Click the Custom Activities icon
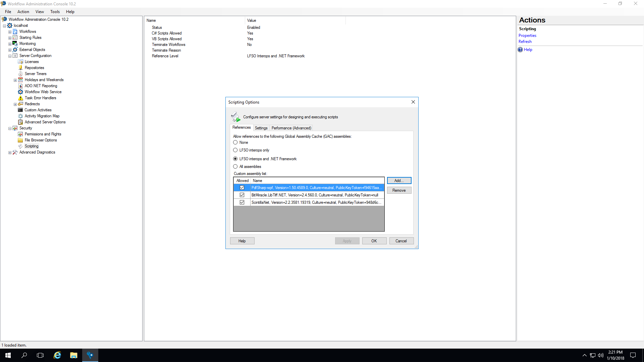 pyautogui.click(x=20, y=110)
